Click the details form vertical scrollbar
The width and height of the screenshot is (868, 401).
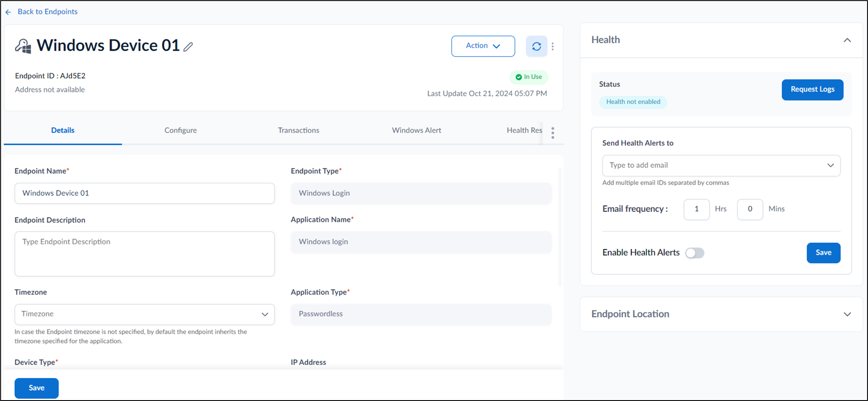click(x=560, y=228)
